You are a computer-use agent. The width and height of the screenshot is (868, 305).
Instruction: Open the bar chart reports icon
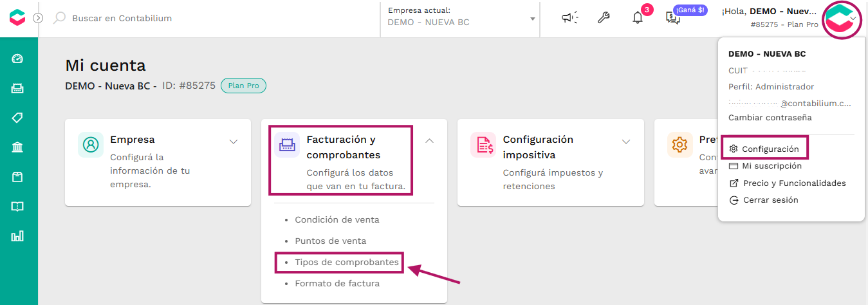click(x=17, y=236)
